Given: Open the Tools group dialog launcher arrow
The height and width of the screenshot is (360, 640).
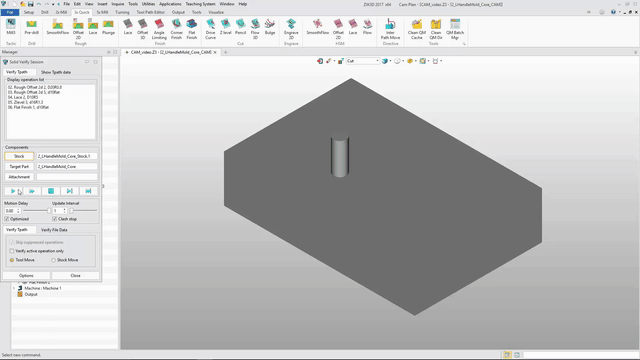Looking at the screenshot, I should tap(464, 44).
